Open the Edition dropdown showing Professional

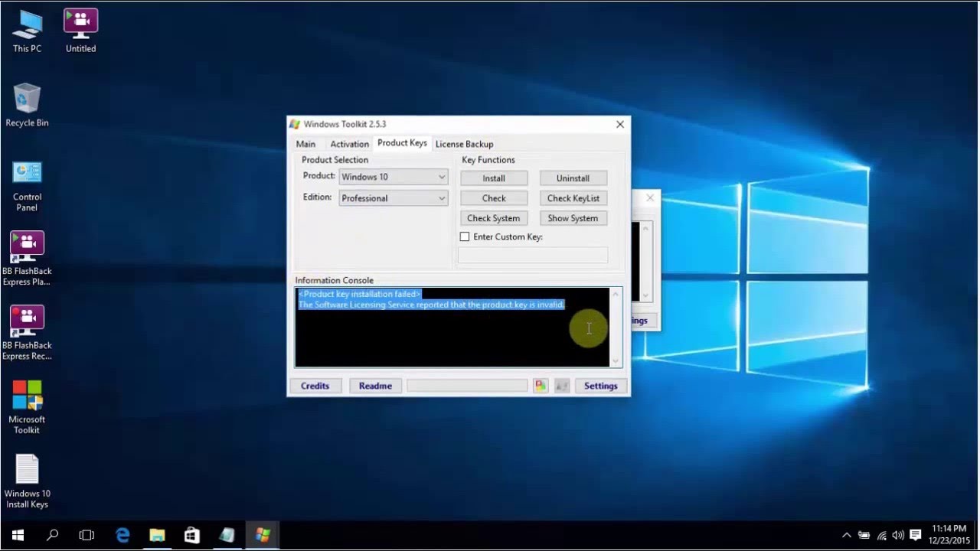(x=394, y=198)
